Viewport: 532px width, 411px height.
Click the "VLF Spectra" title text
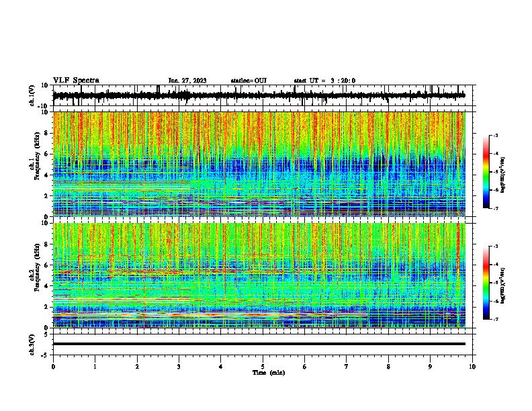point(76,81)
